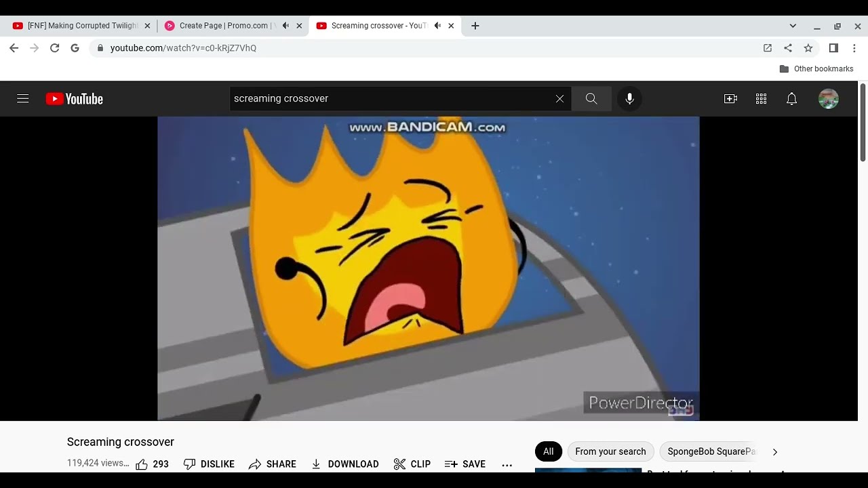Open the tab search dropdown
This screenshot has width=868, height=488.
tap(793, 26)
